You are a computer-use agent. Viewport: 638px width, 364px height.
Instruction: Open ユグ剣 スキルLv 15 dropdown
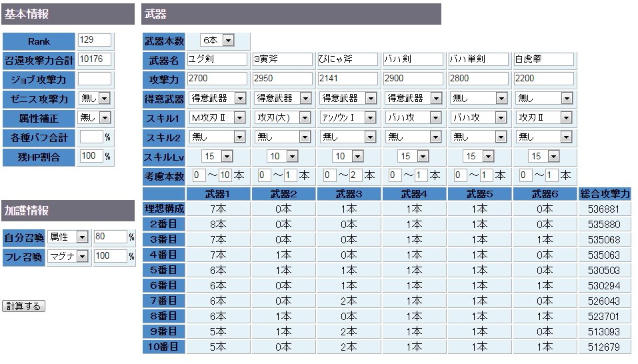[217, 156]
